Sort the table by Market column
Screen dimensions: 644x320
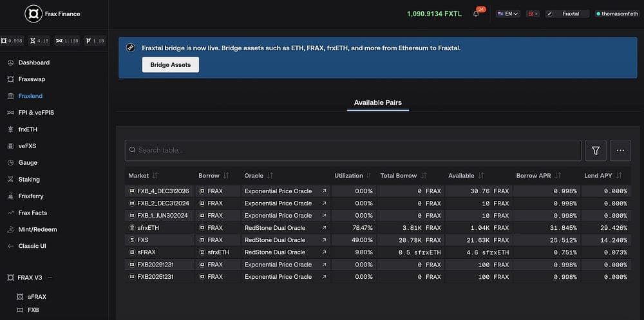155,175
